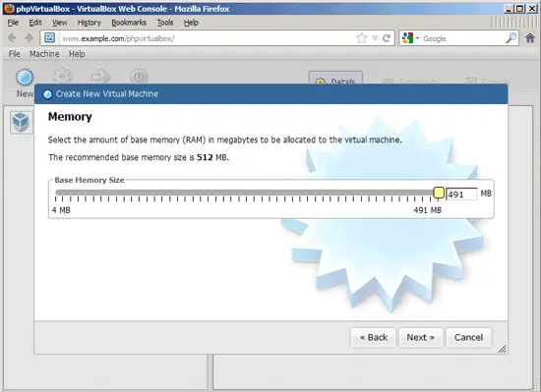Open URL history dropdown arrow
The height and width of the screenshot is (392, 541).
pyautogui.click(x=375, y=38)
